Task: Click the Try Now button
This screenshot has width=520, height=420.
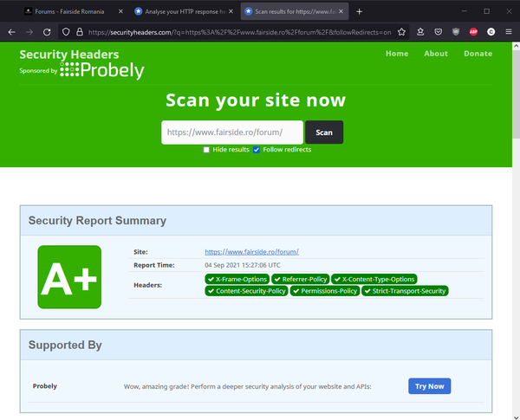Action: pos(430,386)
